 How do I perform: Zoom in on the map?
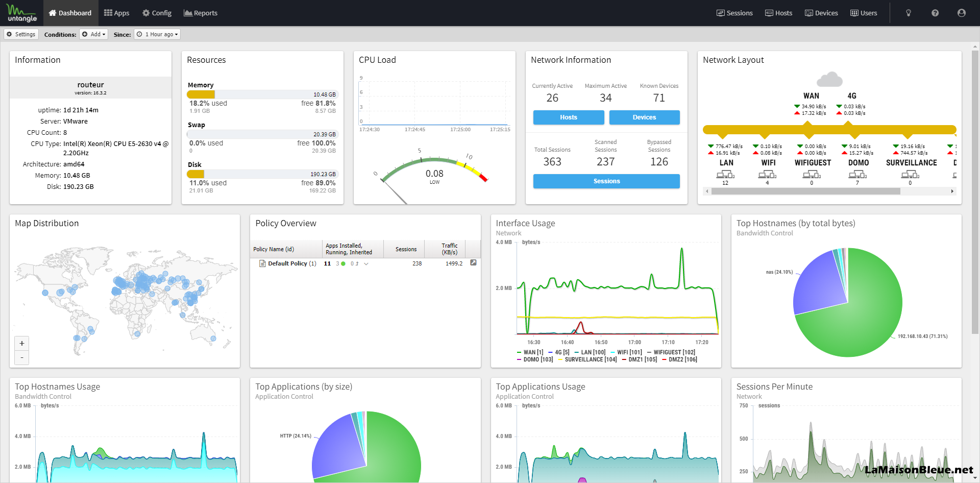(x=22, y=343)
